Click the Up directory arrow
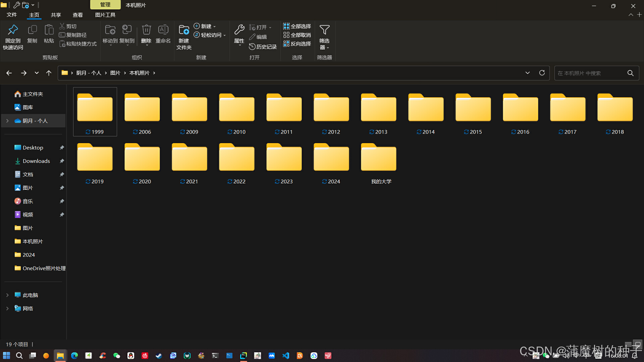The height and width of the screenshot is (362, 644). 49,73
